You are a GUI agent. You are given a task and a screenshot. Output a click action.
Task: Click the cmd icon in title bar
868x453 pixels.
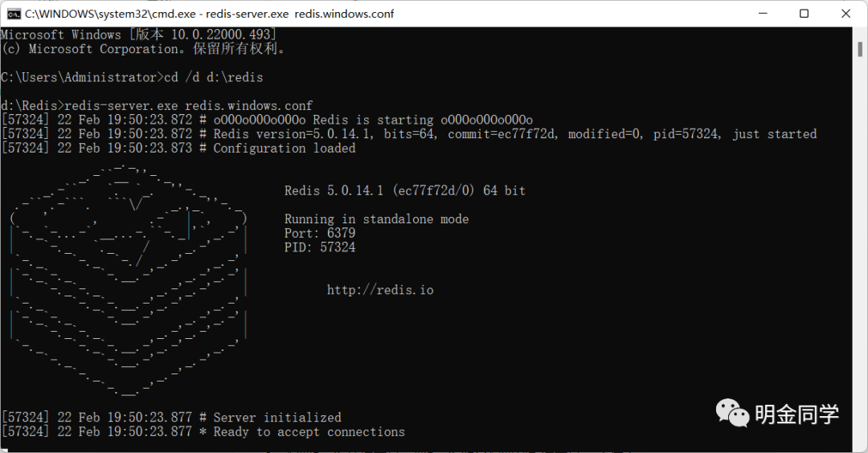(x=14, y=14)
